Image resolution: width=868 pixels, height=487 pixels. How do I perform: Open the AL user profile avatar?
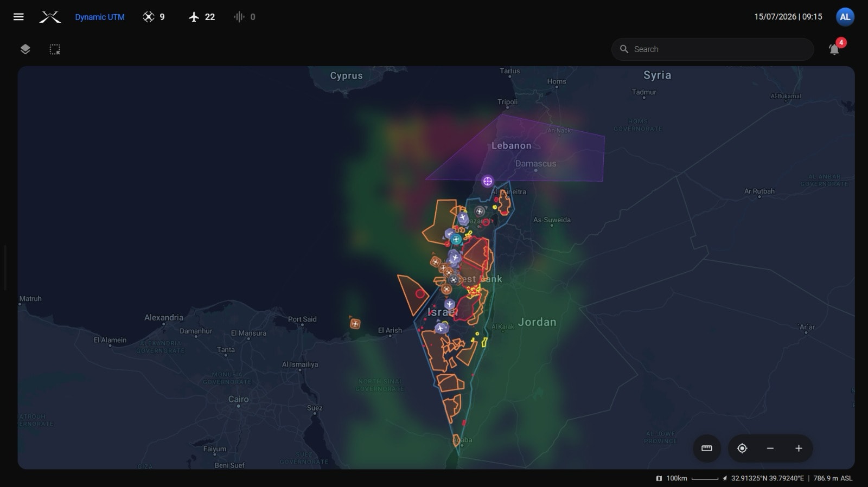(x=845, y=17)
